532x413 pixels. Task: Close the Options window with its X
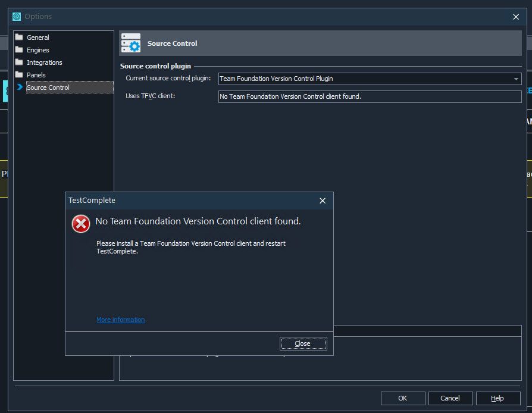coord(516,17)
